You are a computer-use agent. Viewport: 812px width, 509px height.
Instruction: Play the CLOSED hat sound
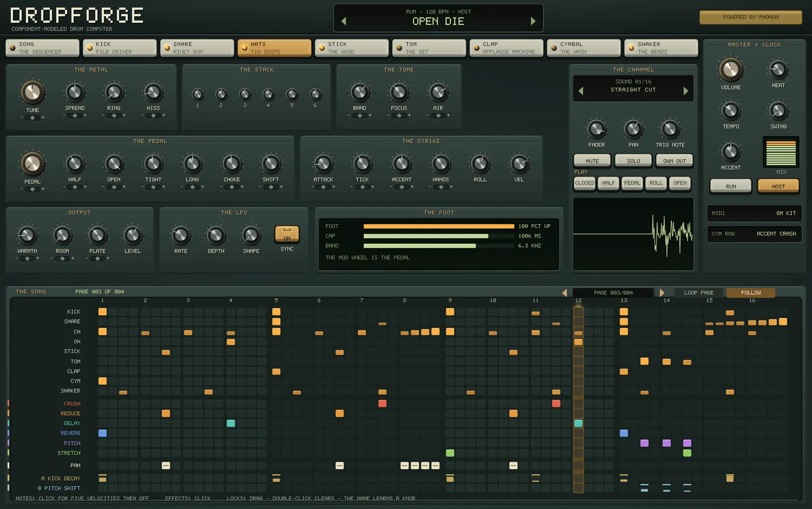tap(585, 183)
